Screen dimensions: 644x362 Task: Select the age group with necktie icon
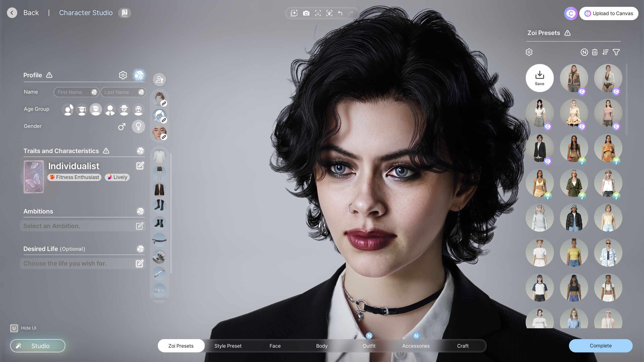tap(110, 110)
